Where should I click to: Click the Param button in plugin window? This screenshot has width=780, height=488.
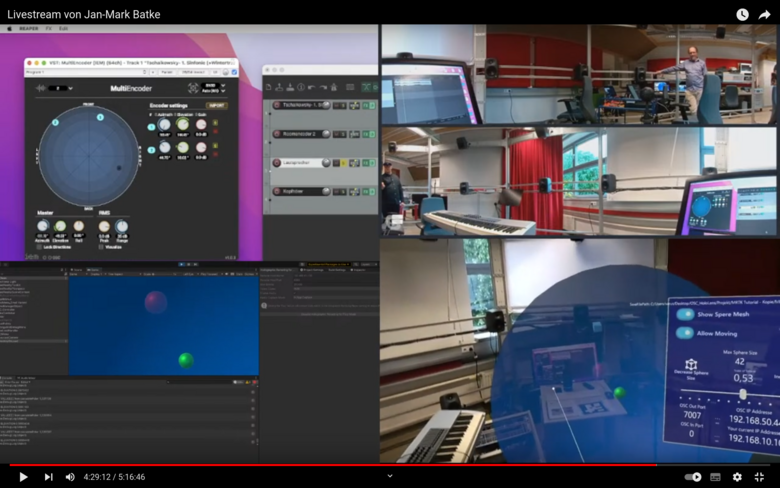[167, 72]
